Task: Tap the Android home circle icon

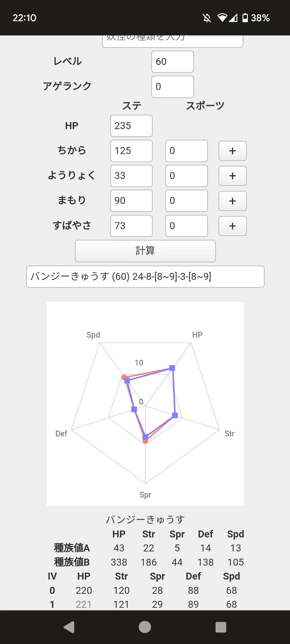Action: (145, 627)
